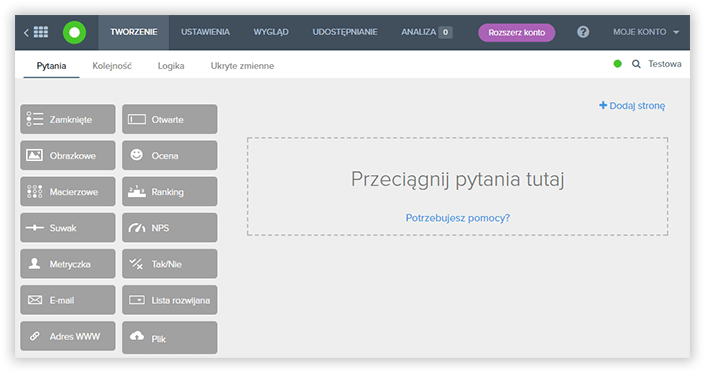Select the Ocena question type
This screenshot has height=373, width=705.
170,155
